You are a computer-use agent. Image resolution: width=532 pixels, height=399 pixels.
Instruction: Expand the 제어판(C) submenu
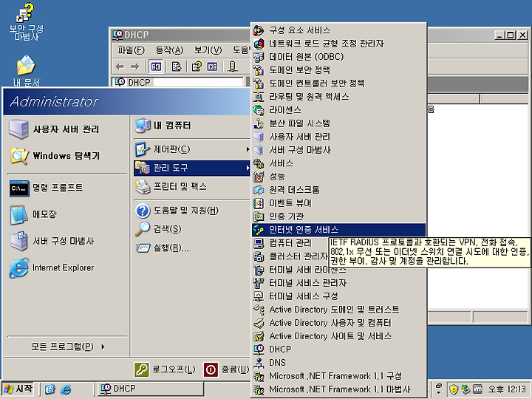pyautogui.click(x=191, y=149)
